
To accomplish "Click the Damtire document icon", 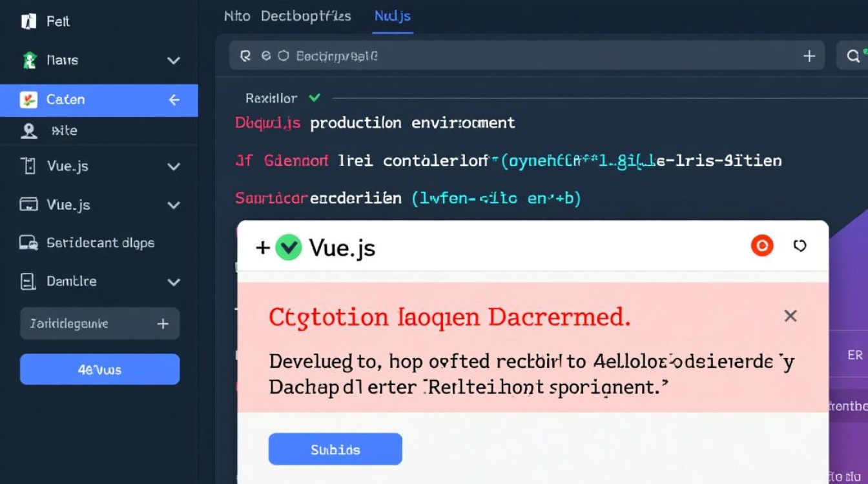I will [28, 281].
